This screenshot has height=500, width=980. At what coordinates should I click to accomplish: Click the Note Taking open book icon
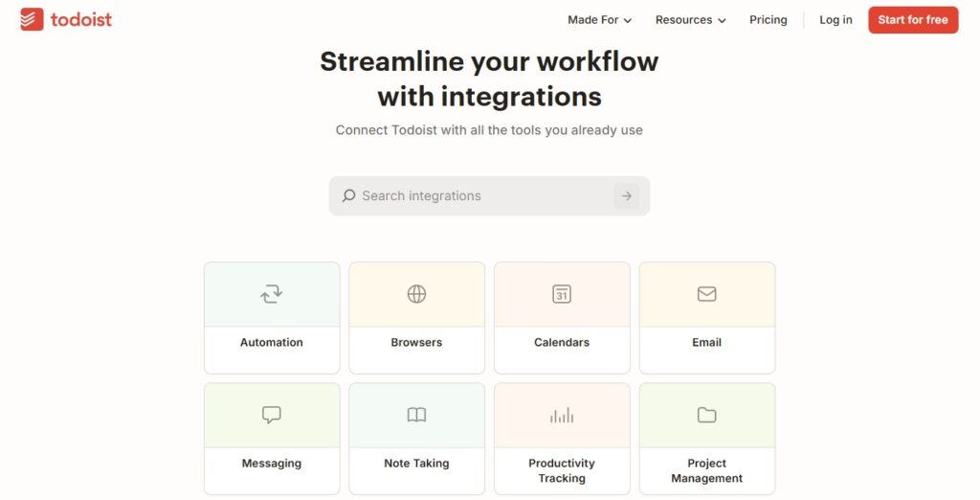(416, 415)
